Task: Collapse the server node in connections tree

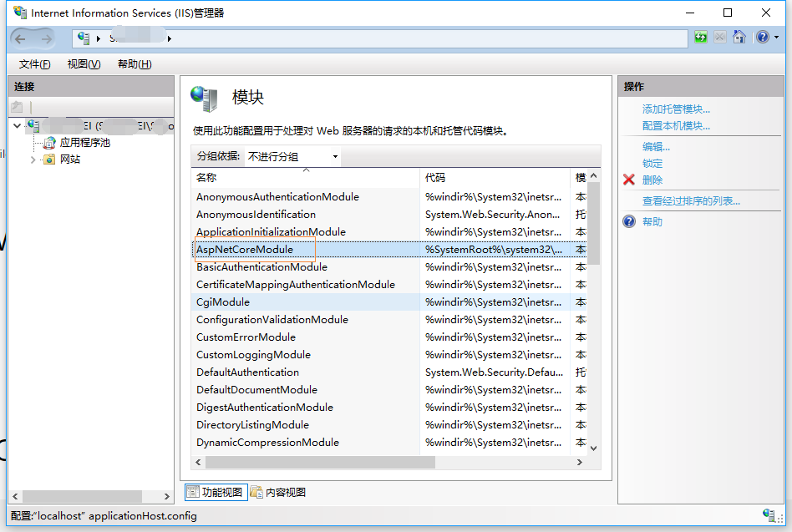Action: tap(18, 126)
